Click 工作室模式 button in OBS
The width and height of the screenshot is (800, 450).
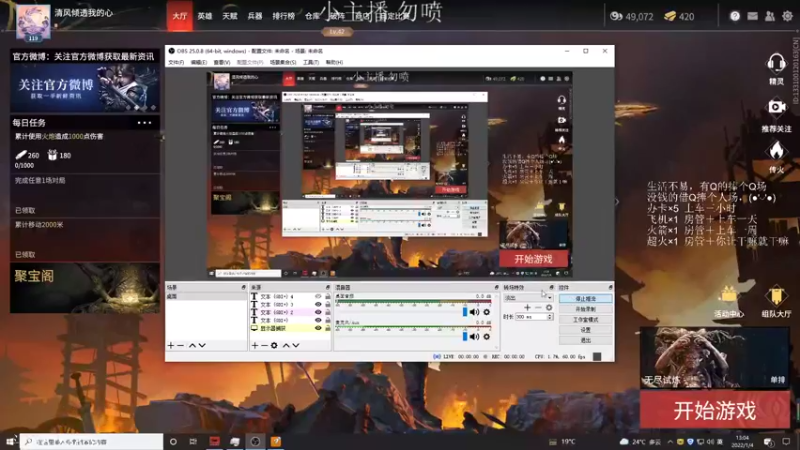tap(585, 319)
